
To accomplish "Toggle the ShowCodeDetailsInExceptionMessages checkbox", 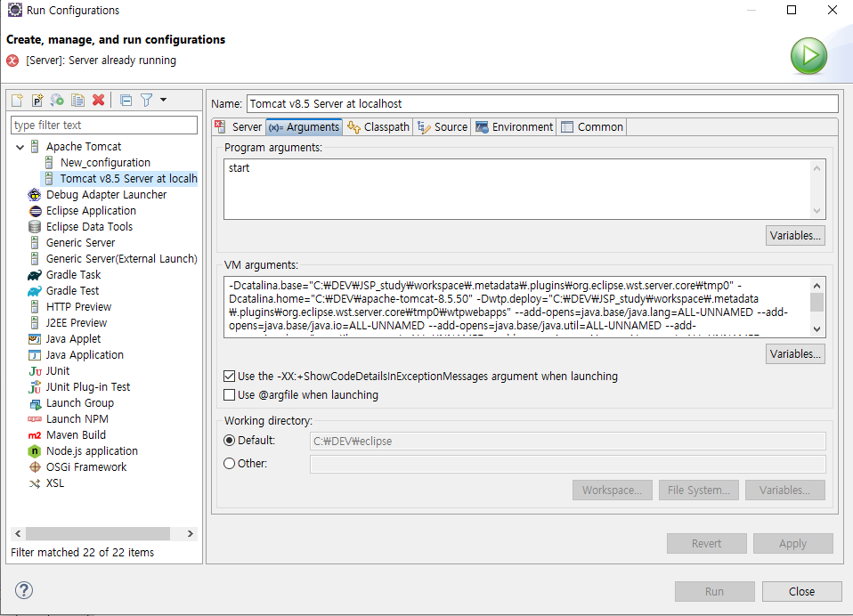I will click(230, 377).
